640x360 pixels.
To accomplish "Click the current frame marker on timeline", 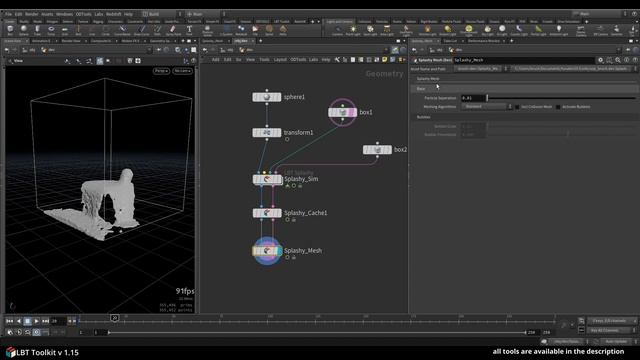I will [115, 318].
